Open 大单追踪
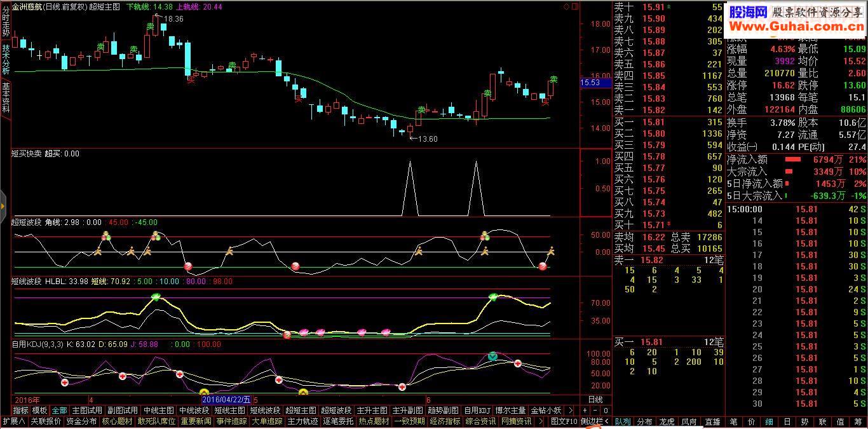 click(x=267, y=421)
